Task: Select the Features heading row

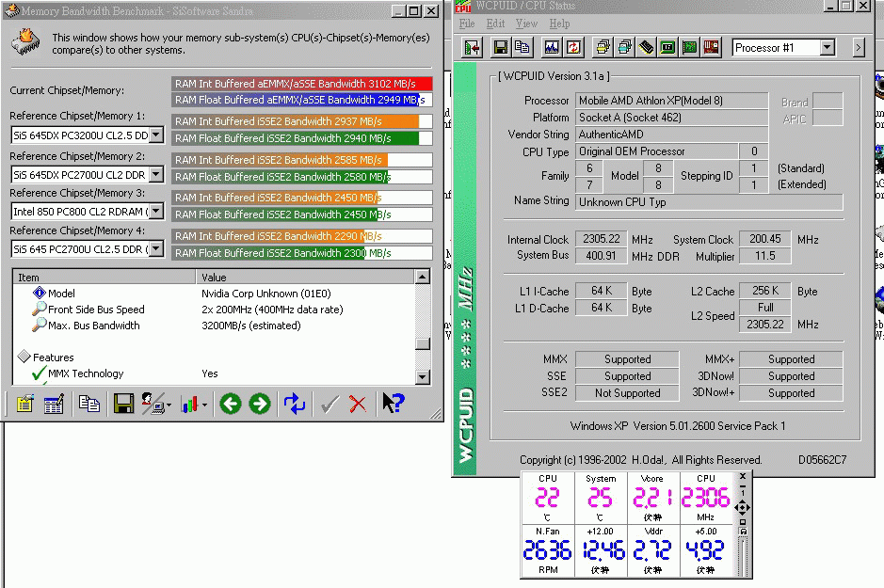Action: coord(215,358)
